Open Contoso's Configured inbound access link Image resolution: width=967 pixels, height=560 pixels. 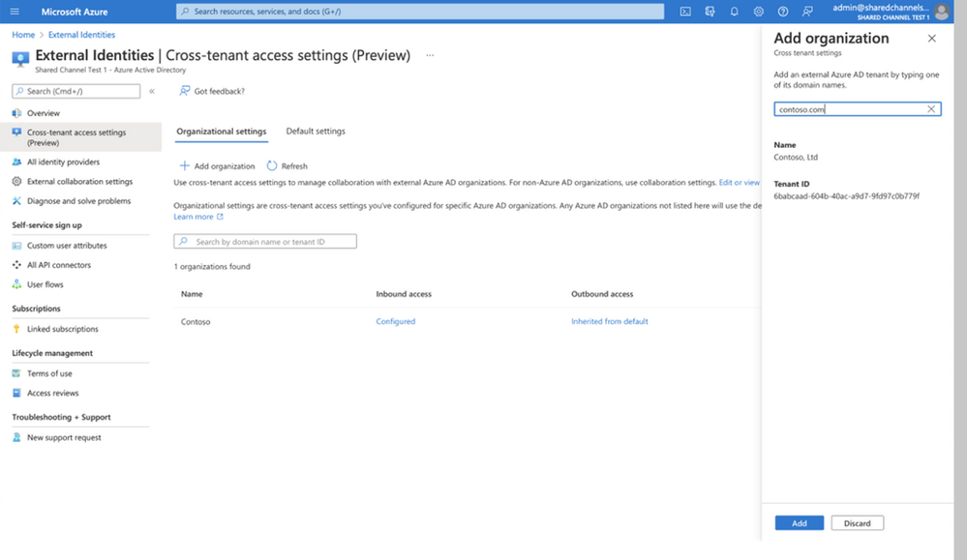click(x=395, y=321)
